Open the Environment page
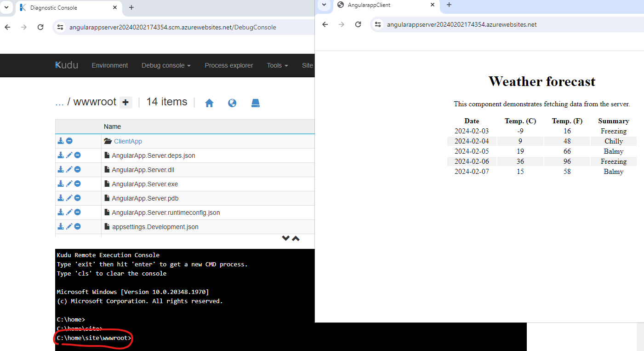This screenshot has height=351, width=644. tap(110, 65)
